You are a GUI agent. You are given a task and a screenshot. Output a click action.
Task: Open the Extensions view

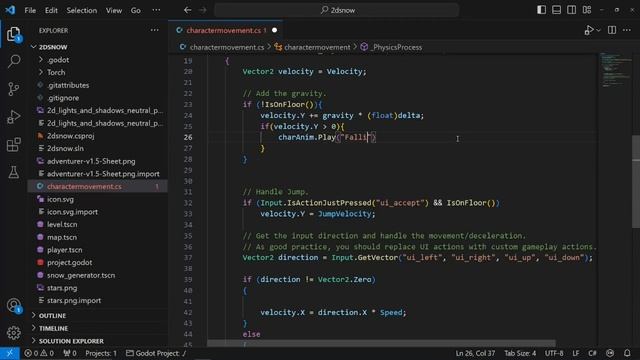[13, 144]
